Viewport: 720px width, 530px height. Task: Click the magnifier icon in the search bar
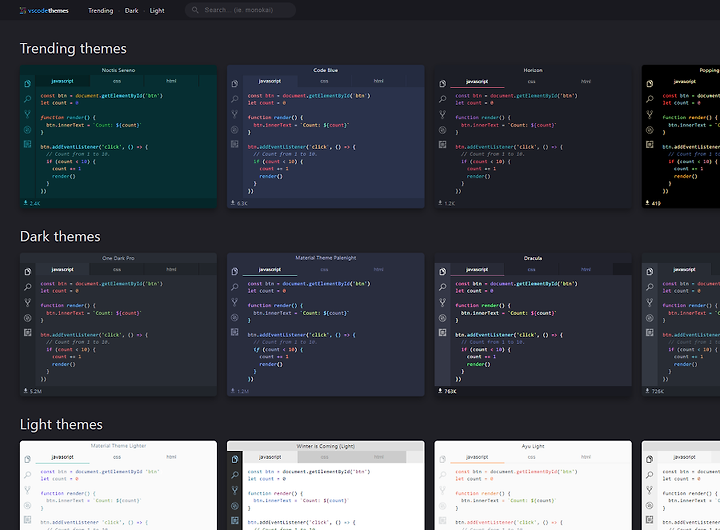coord(195,10)
